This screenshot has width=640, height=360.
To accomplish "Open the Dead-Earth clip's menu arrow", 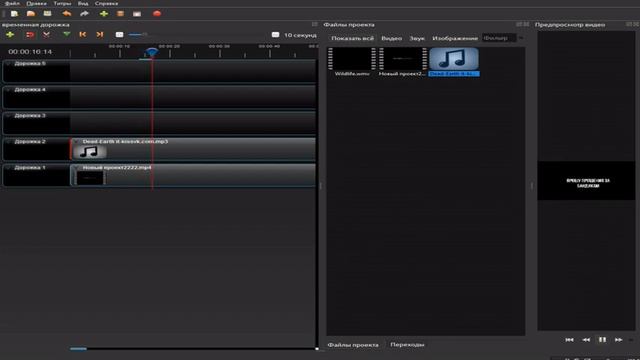I will coord(76,142).
